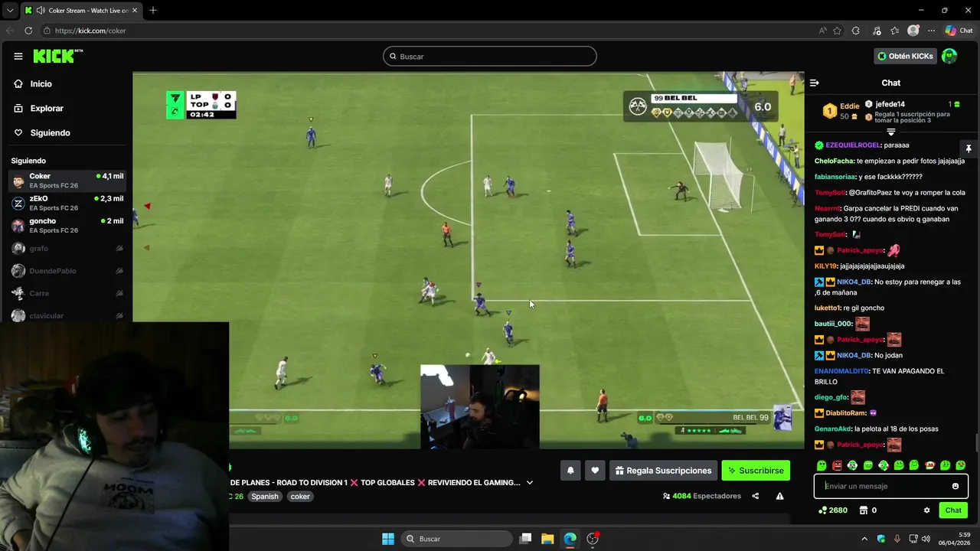Show hidden system tray icons
This screenshot has width=980, height=551.
pyautogui.click(x=864, y=539)
